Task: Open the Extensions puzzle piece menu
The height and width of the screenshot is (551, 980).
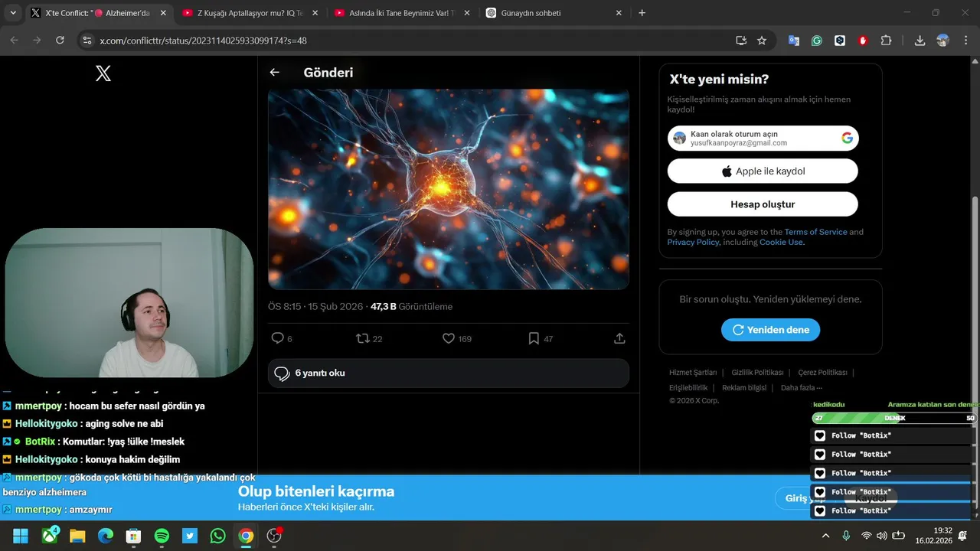Action: tap(886, 41)
